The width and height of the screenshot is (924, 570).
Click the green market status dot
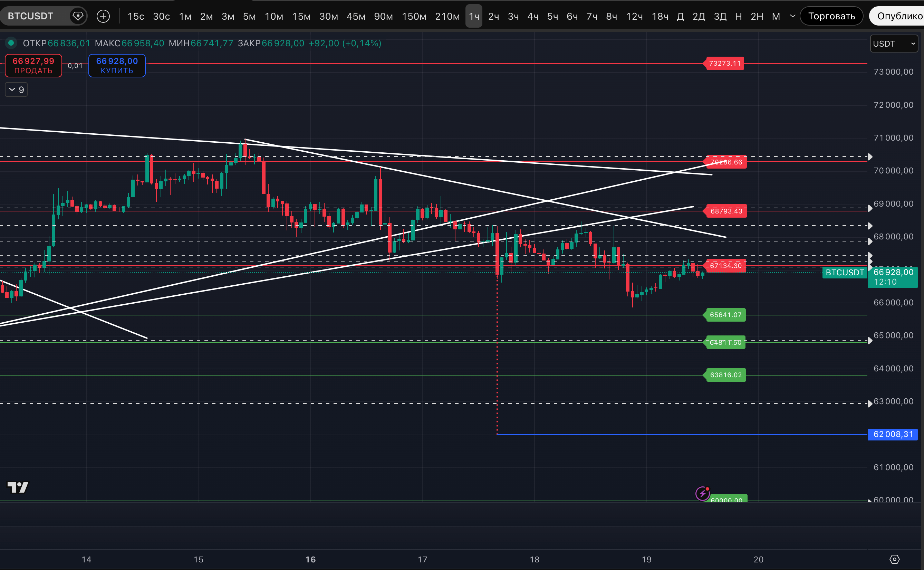(x=11, y=43)
